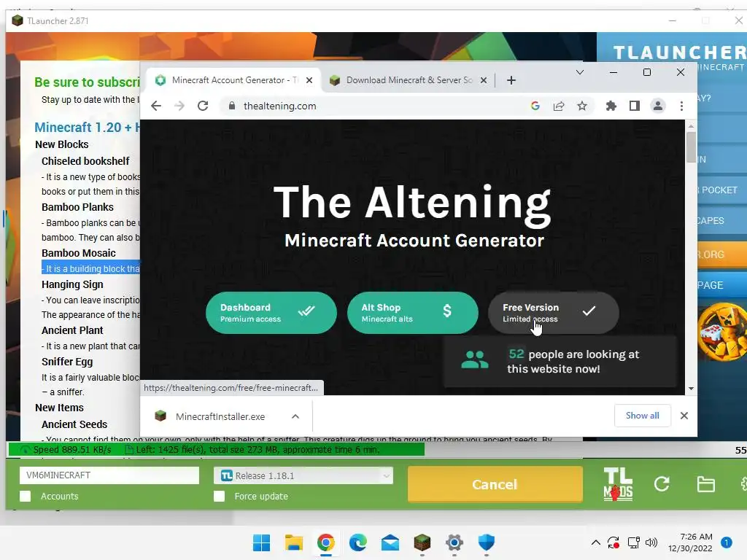
Task: Show hidden system tray icons
Action: pos(595,542)
